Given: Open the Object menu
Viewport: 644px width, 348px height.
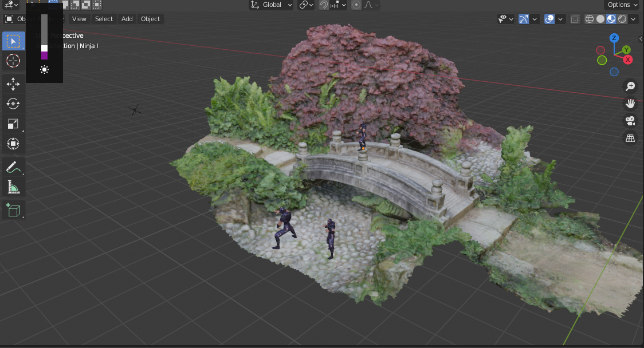Looking at the screenshot, I should (150, 19).
